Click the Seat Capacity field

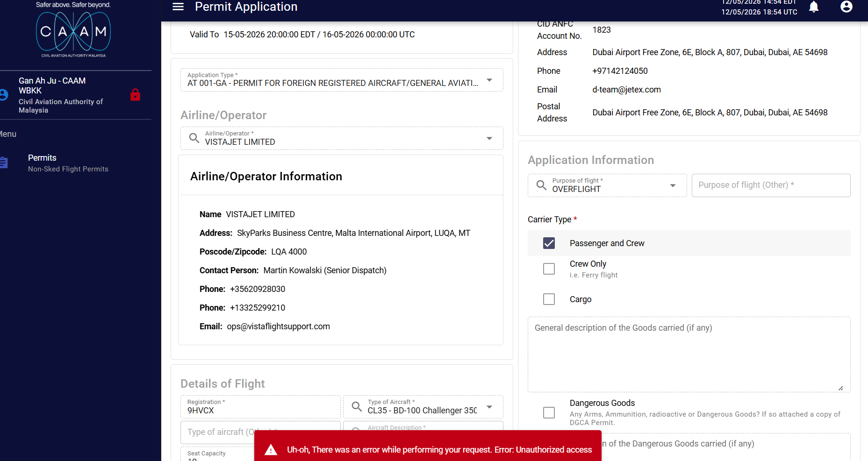(217, 454)
